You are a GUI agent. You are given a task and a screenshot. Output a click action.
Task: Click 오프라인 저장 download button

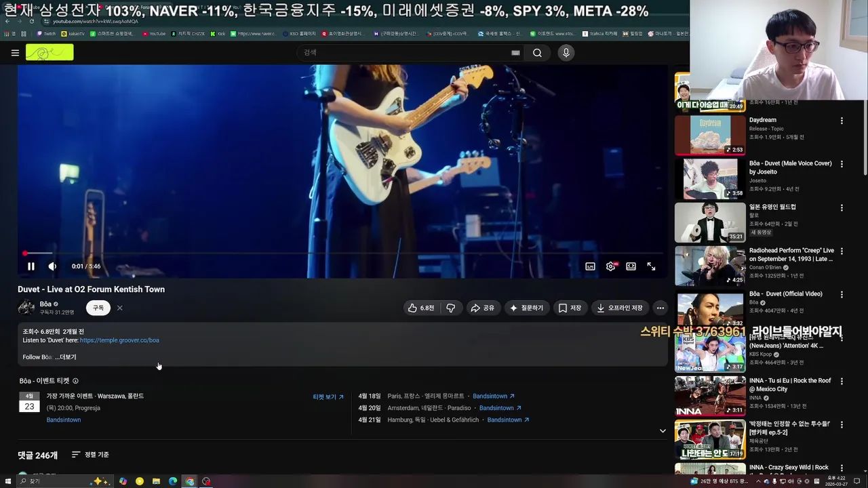619,308
